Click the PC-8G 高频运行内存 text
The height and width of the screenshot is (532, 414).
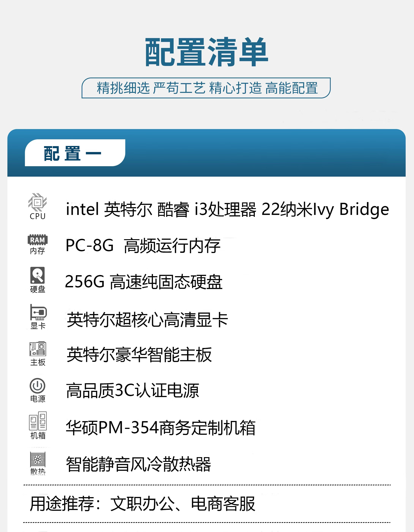(143, 246)
